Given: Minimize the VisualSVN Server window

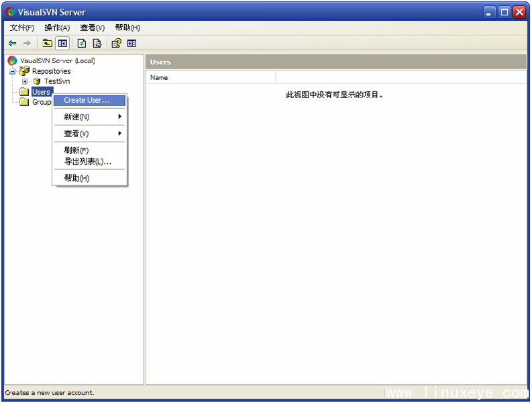Looking at the screenshot, I should [x=488, y=12].
